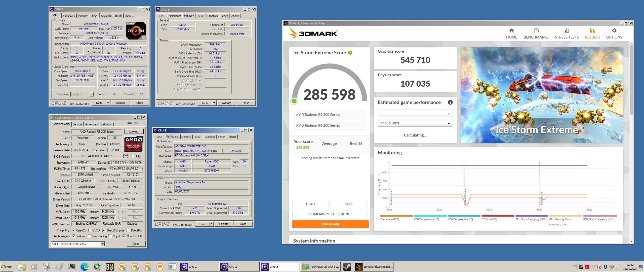Open Windows Explorer from the taskbar
The image size is (644, 272).
21,267
